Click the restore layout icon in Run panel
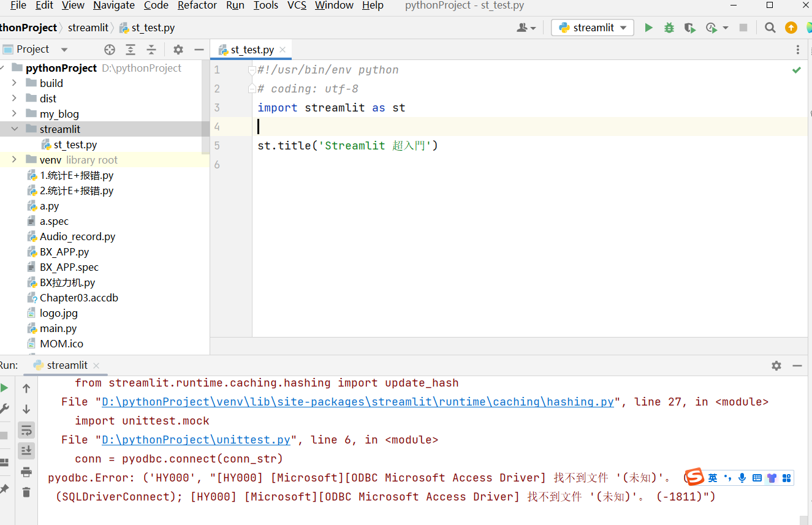 coord(4,463)
